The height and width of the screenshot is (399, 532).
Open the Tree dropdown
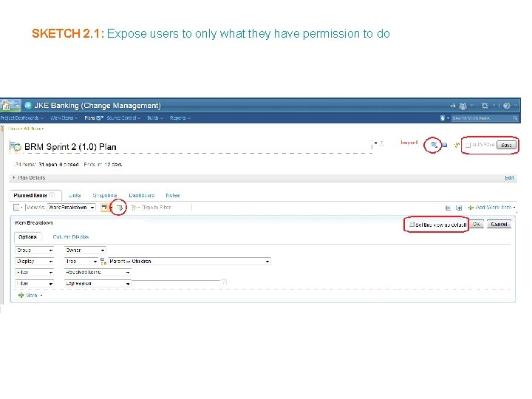(81, 262)
